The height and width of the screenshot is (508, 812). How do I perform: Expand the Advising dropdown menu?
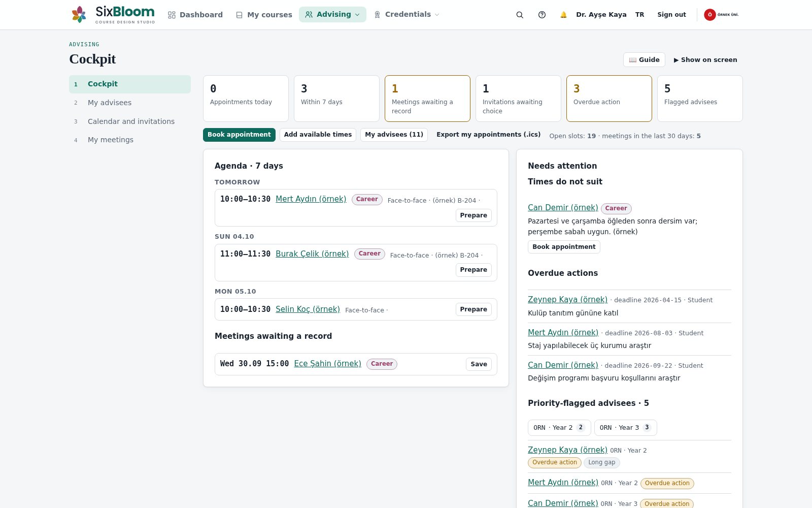click(x=332, y=15)
